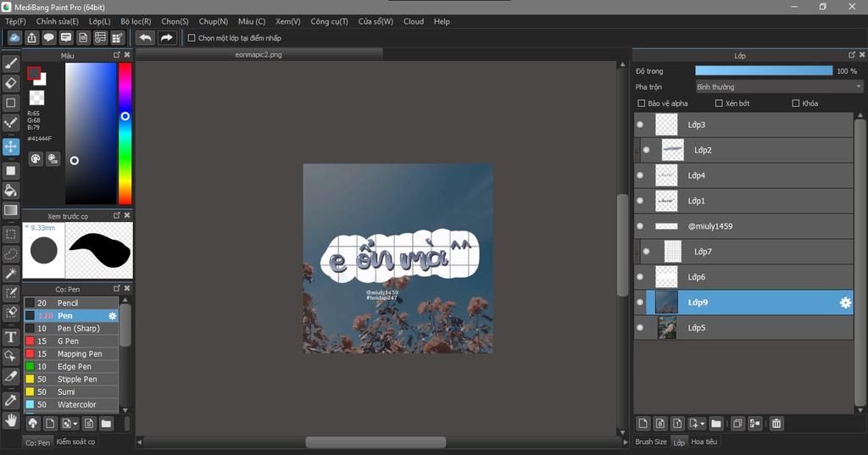Viewport: 868px width, 455px height.
Task: Toggle visibility of the Lớp4 layer
Action: coord(640,175)
